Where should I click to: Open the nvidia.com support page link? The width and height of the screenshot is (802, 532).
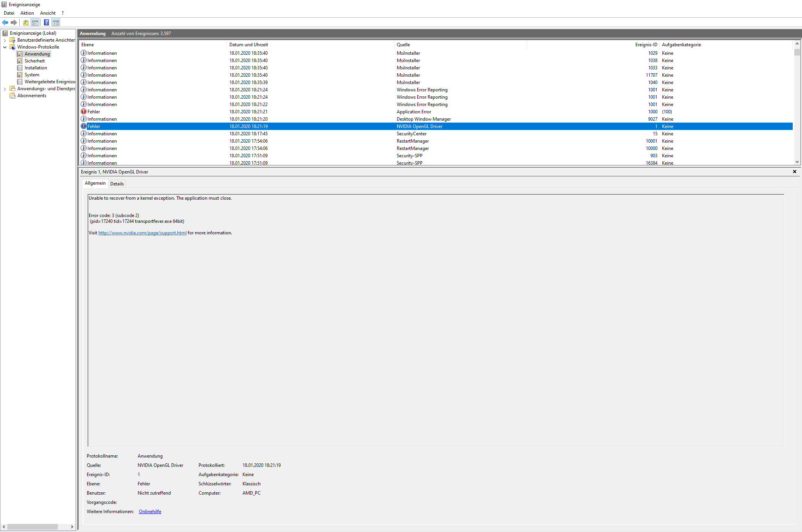[142, 233]
